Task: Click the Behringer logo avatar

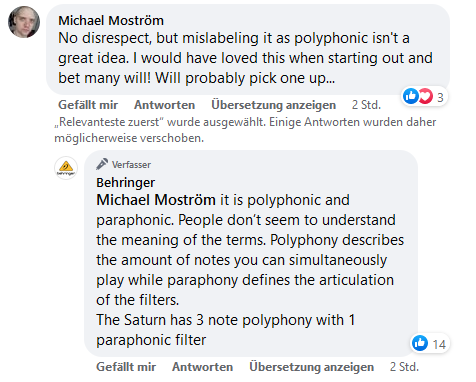Action: tap(66, 168)
